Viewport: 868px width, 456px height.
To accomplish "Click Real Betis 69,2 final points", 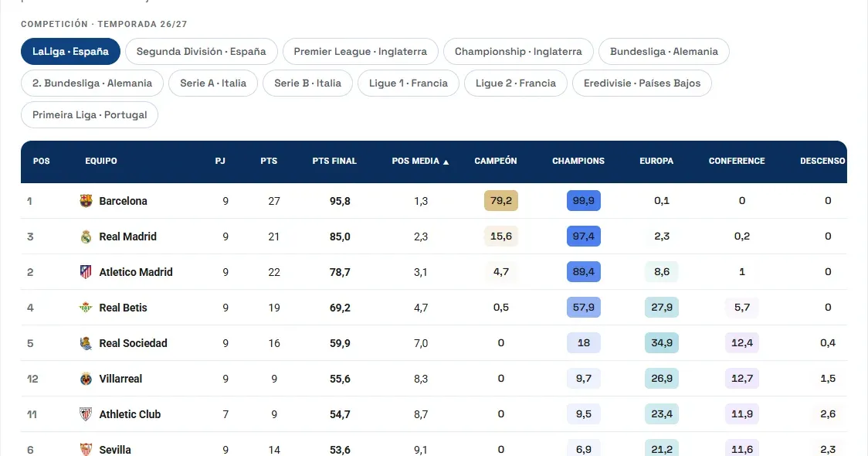I will pos(340,308).
